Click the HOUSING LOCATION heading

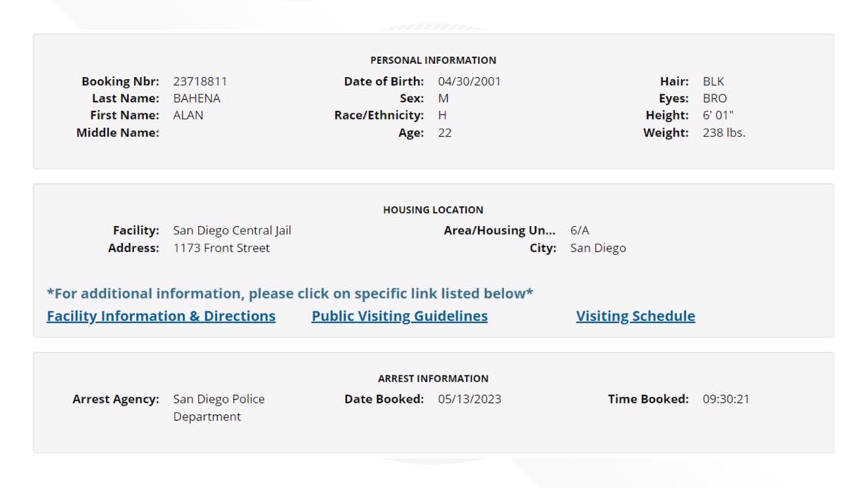[433, 210]
